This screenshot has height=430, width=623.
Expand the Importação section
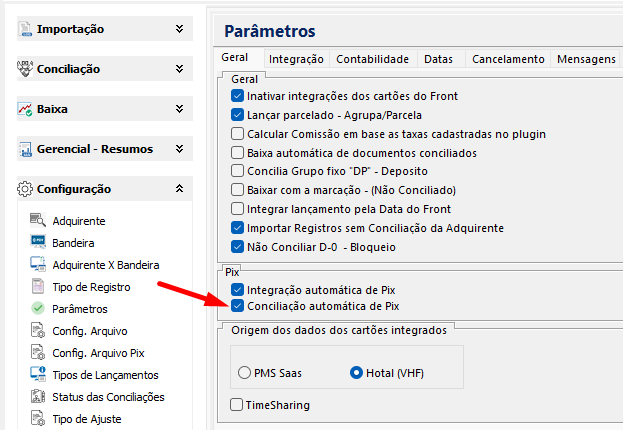click(x=179, y=29)
